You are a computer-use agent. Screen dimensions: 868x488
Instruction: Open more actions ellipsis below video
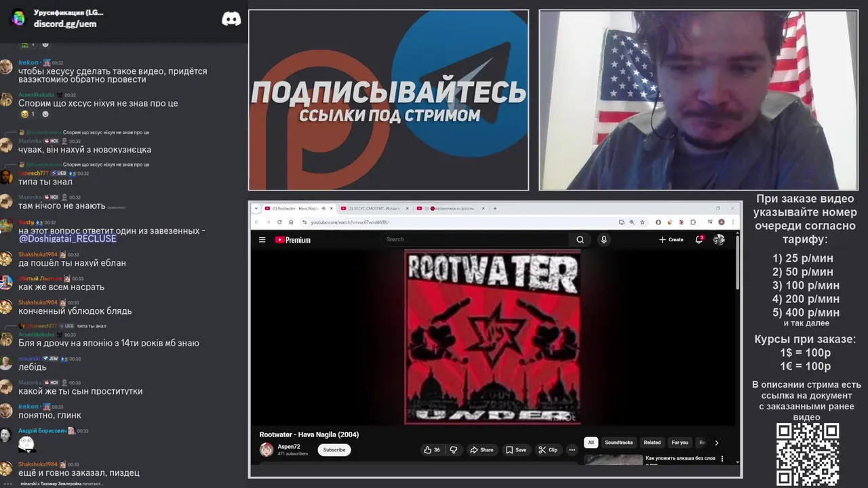point(572,449)
